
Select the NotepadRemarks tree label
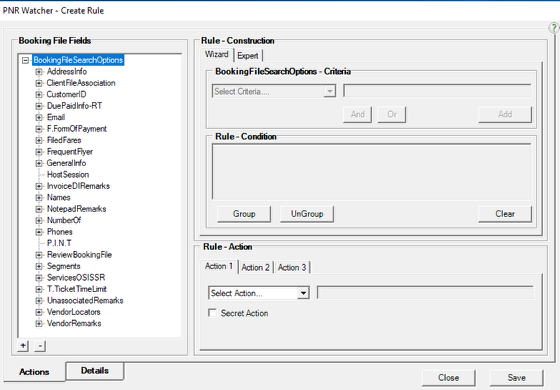(76, 209)
